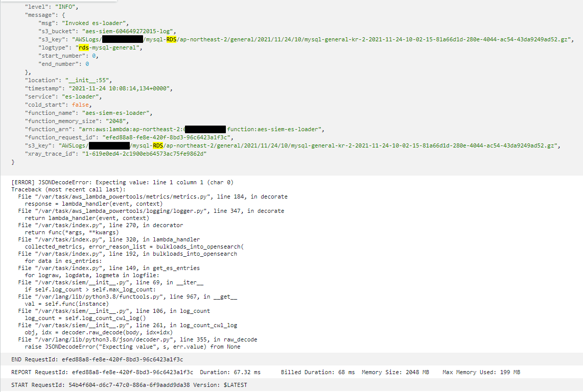Click the obj, idx = decoder.raw_decode line
The height and width of the screenshot is (392, 583).
click(99, 333)
